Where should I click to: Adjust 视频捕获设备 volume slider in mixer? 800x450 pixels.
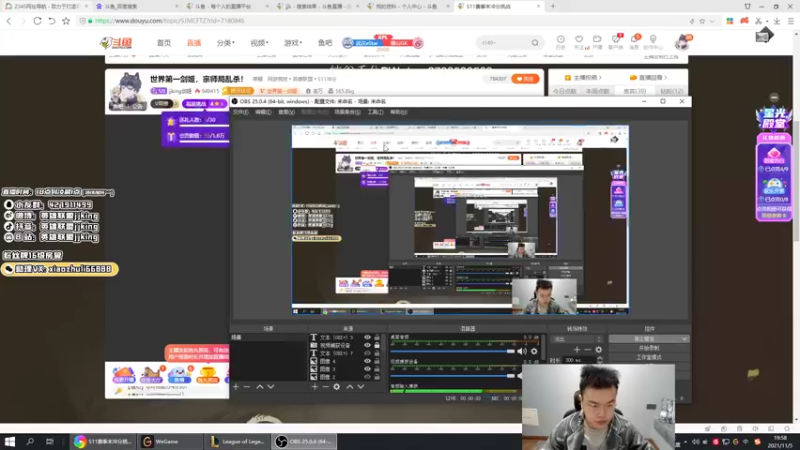click(x=453, y=376)
